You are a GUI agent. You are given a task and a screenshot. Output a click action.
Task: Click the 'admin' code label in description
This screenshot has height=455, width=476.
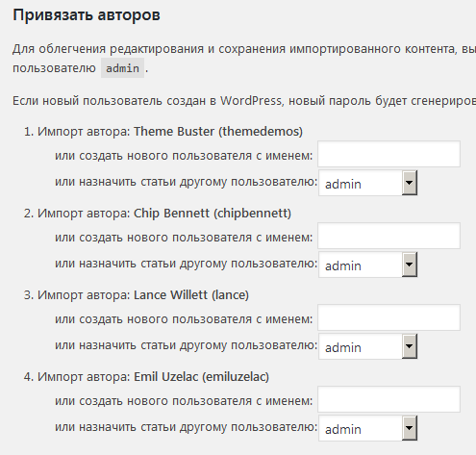pyautogui.click(x=122, y=68)
